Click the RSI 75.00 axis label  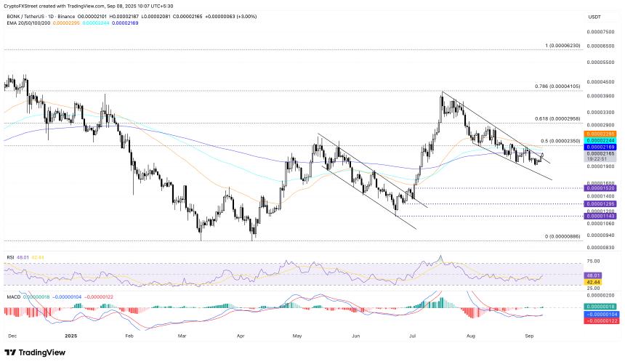[594, 261]
